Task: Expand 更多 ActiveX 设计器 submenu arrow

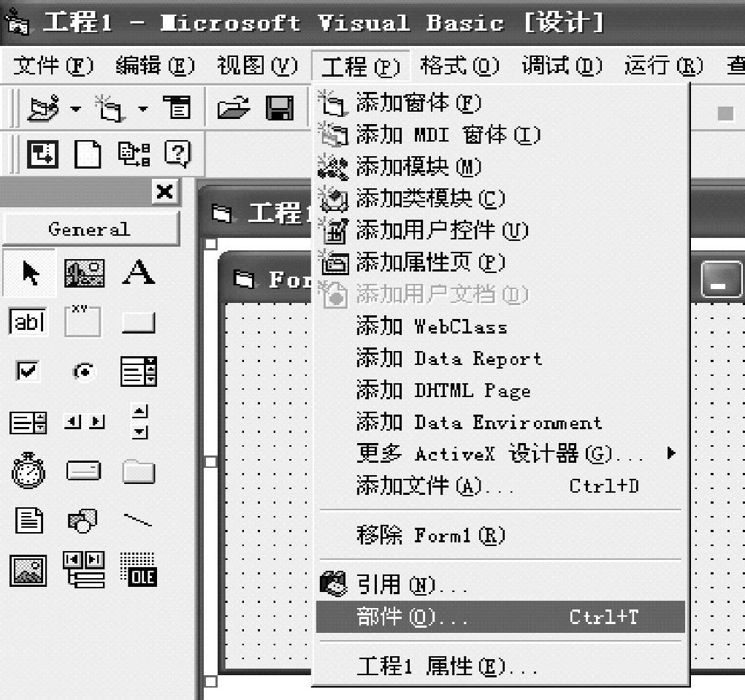Action: [x=671, y=453]
